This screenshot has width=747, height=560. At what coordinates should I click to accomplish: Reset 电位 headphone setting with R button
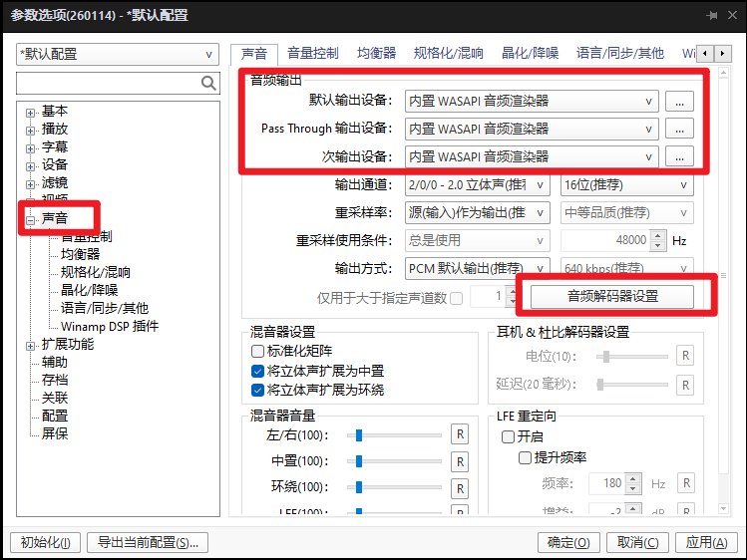pyautogui.click(x=685, y=356)
